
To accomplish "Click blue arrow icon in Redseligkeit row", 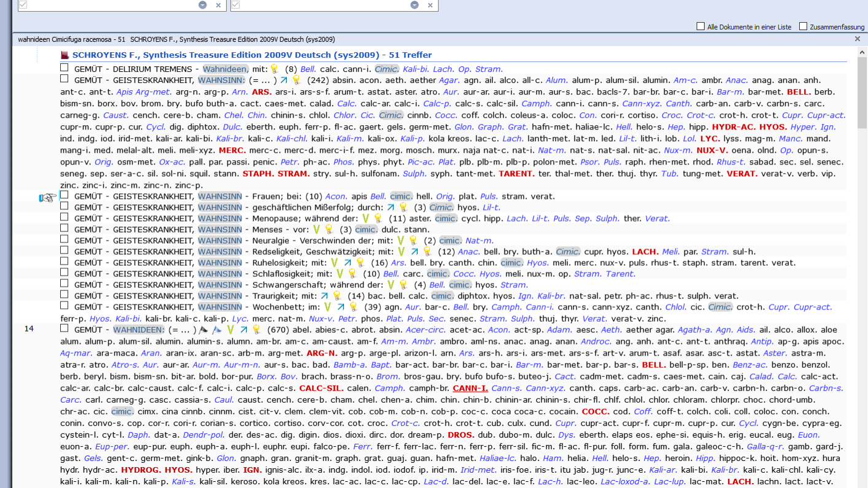I will [x=415, y=252].
